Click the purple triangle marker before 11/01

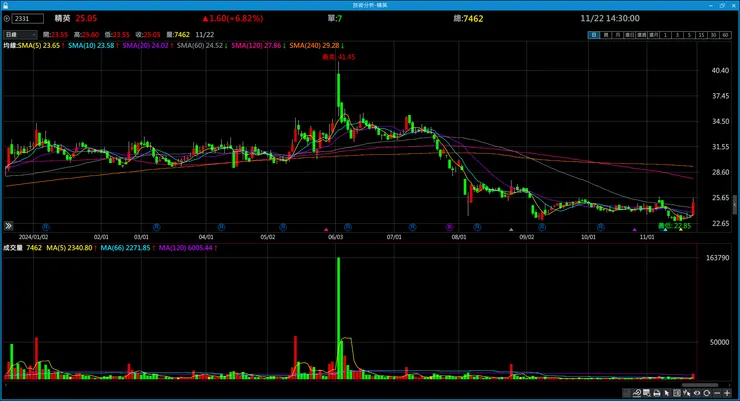click(x=635, y=229)
